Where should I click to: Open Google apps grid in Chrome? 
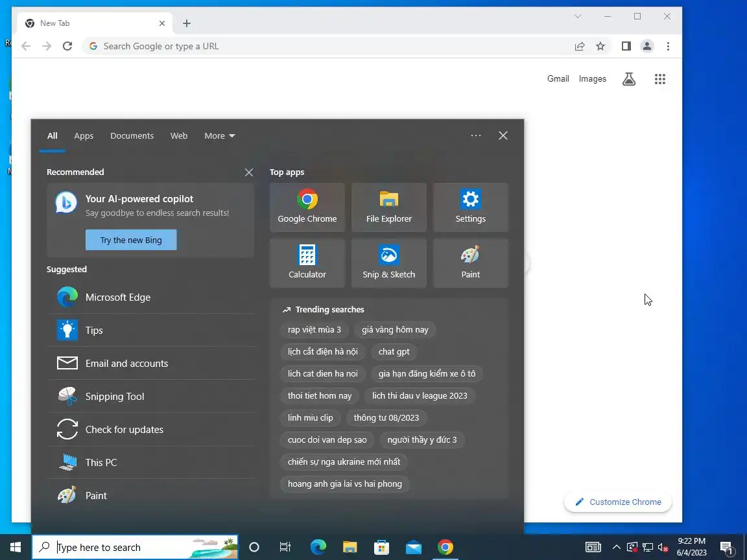tap(660, 79)
